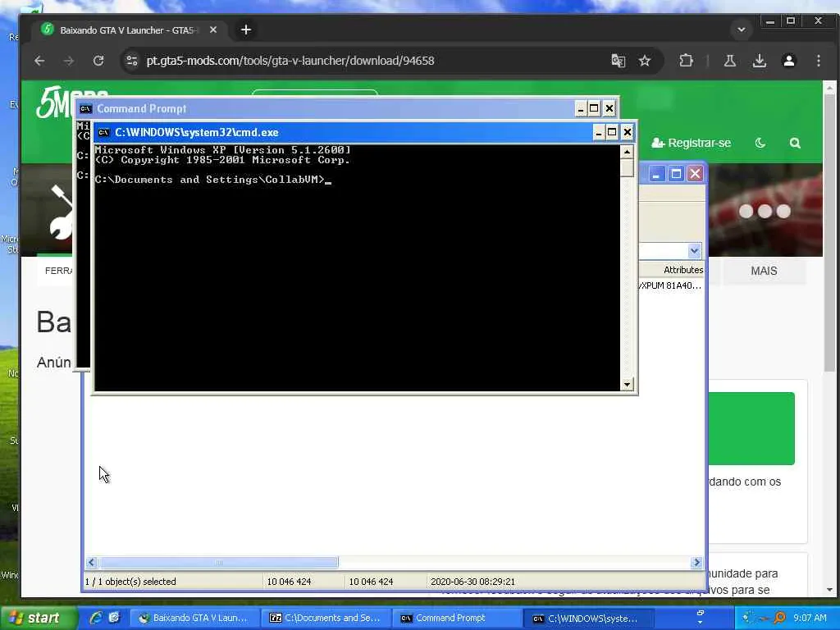Open the Chrome extensions puzzle icon
Image resolution: width=840 pixels, height=630 pixels.
[687, 61]
